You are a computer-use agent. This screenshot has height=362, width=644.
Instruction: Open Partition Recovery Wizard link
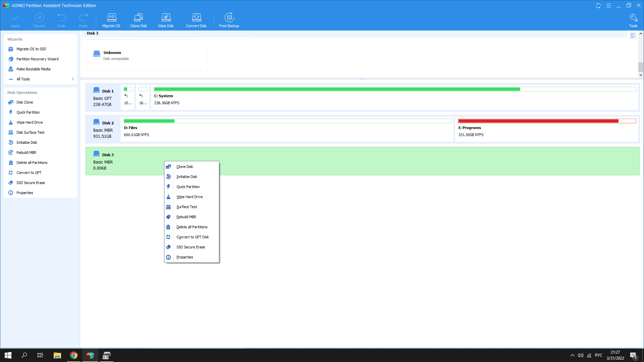click(37, 59)
